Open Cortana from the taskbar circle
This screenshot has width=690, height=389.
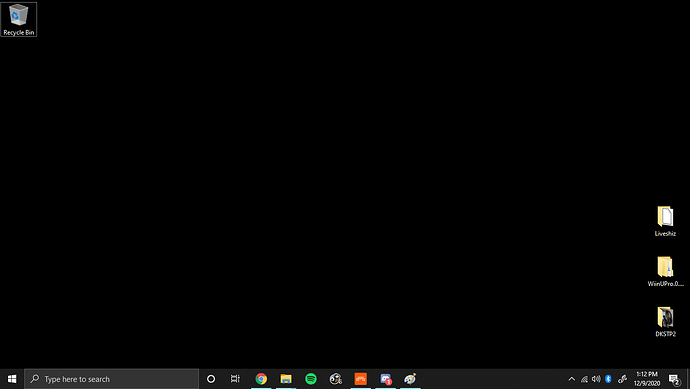click(211, 379)
